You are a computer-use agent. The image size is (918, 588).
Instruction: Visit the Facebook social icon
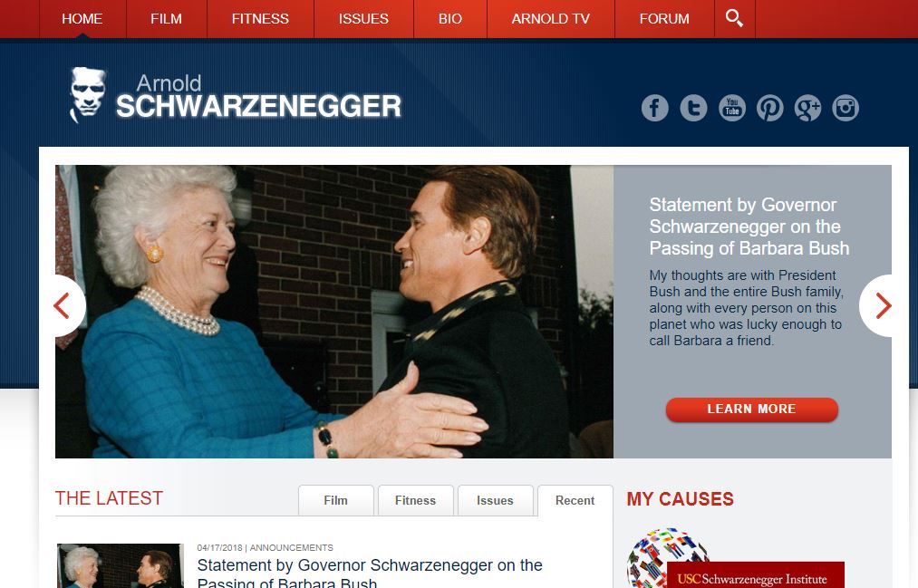654,108
